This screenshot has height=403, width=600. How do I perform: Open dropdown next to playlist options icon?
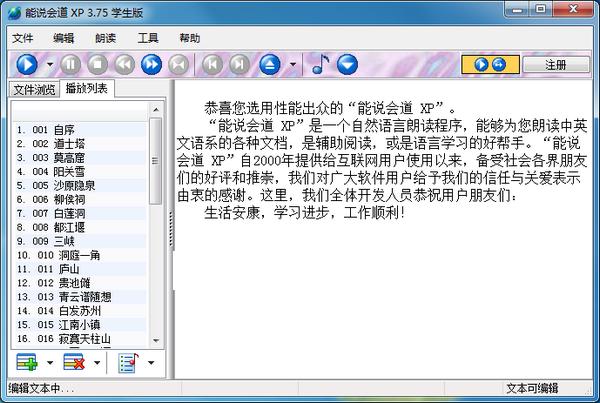pyautogui.click(x=151, y=362)
